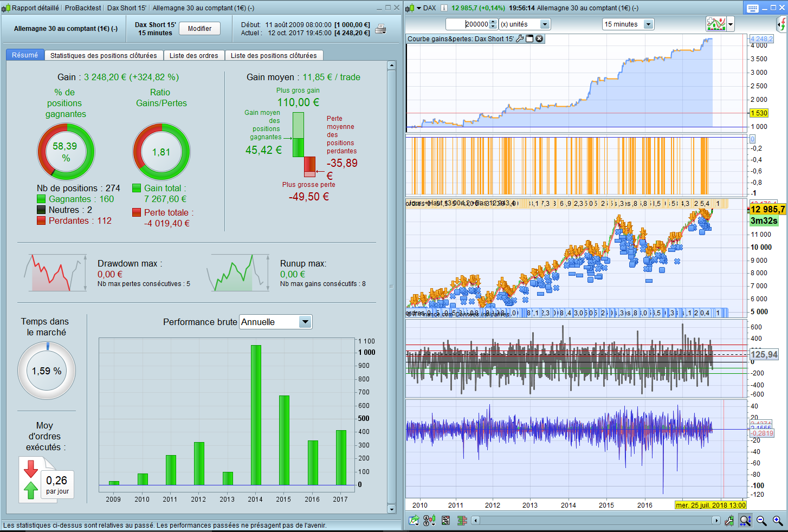Maximize the Courbe gains&pertes panel

[529, 38]
